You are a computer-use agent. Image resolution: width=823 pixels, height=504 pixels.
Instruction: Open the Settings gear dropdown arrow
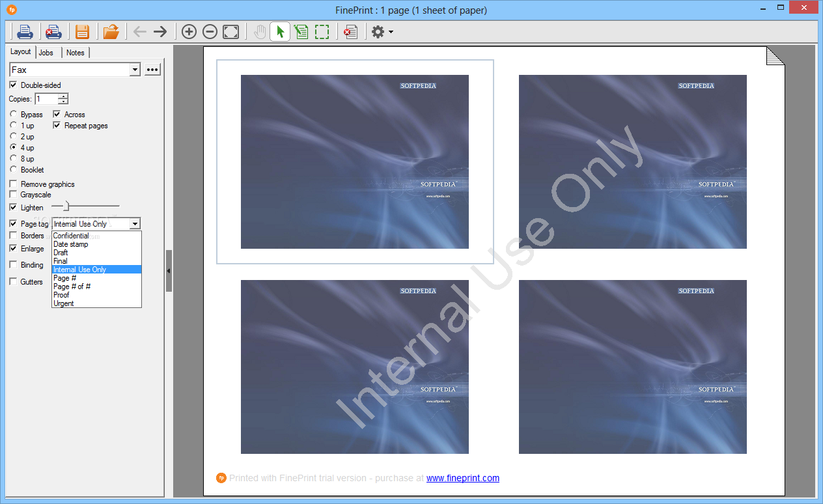(391, 31)
